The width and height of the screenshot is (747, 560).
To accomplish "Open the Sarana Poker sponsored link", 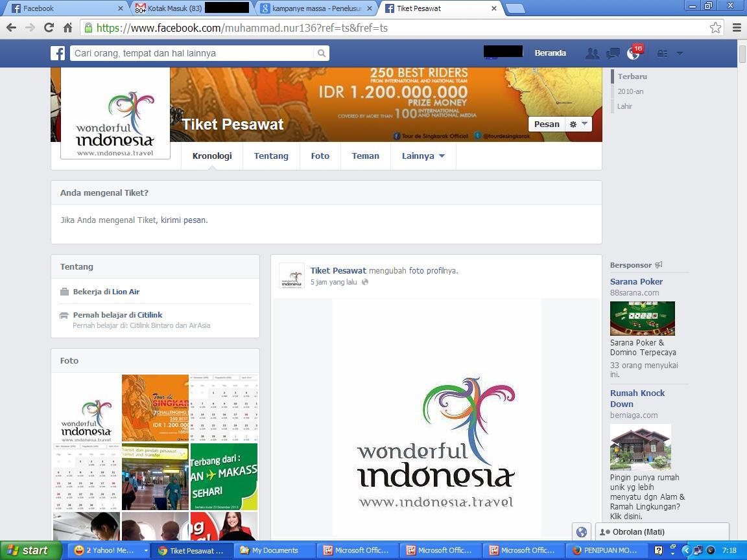I will (636, 281).
